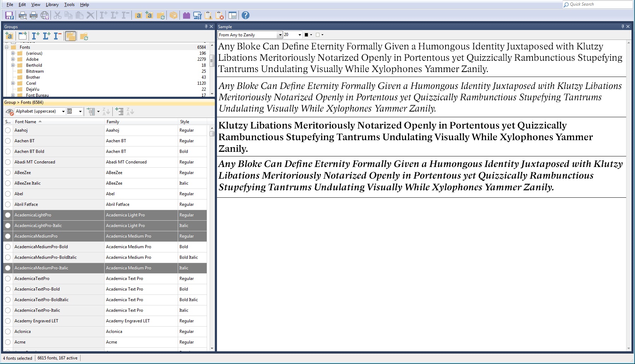Click the first Install font icon in main toolbar
Viewport: 635px width, 364px height.
click(x=104, y=15)
